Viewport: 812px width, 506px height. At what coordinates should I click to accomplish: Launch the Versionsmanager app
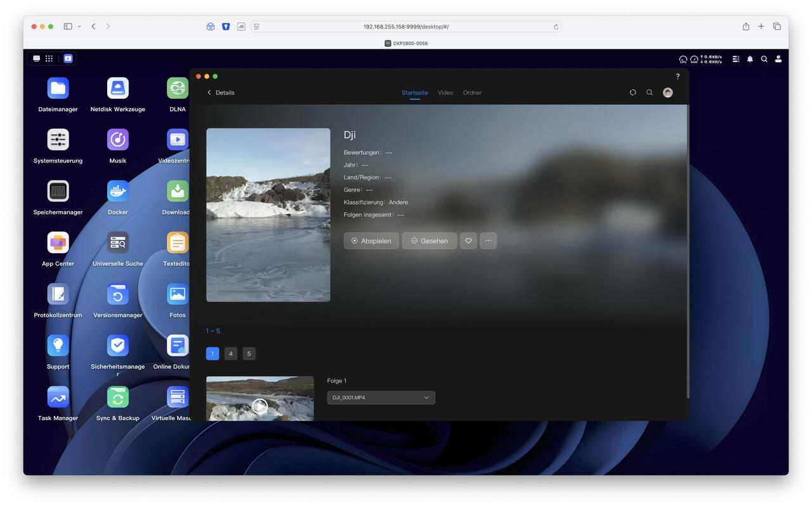118,294
